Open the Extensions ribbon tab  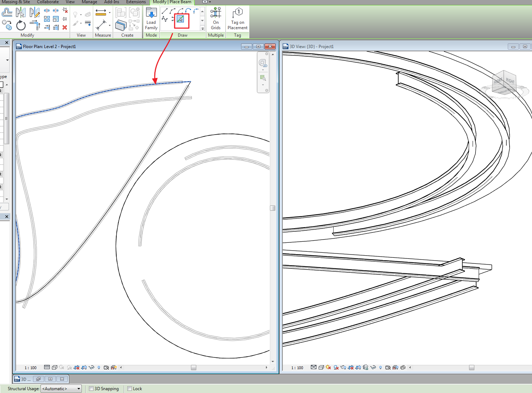(x=136, y=2)
